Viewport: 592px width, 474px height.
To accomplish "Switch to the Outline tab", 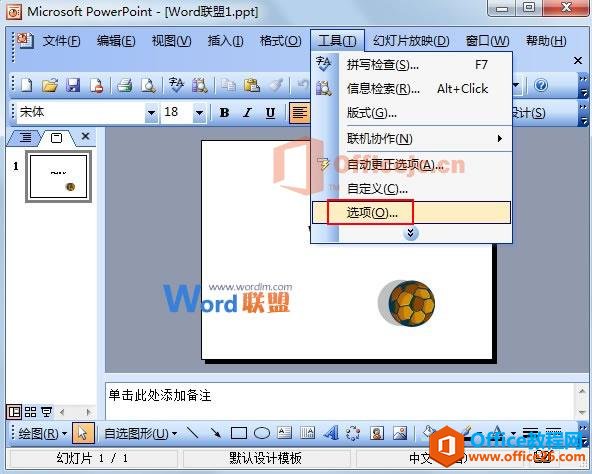I will [x=25, y=137].
